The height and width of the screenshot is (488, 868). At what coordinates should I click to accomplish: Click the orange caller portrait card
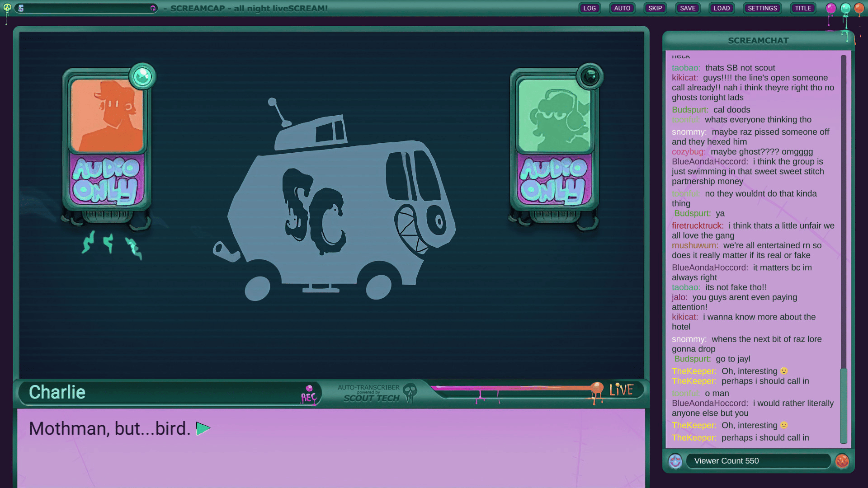107,116
